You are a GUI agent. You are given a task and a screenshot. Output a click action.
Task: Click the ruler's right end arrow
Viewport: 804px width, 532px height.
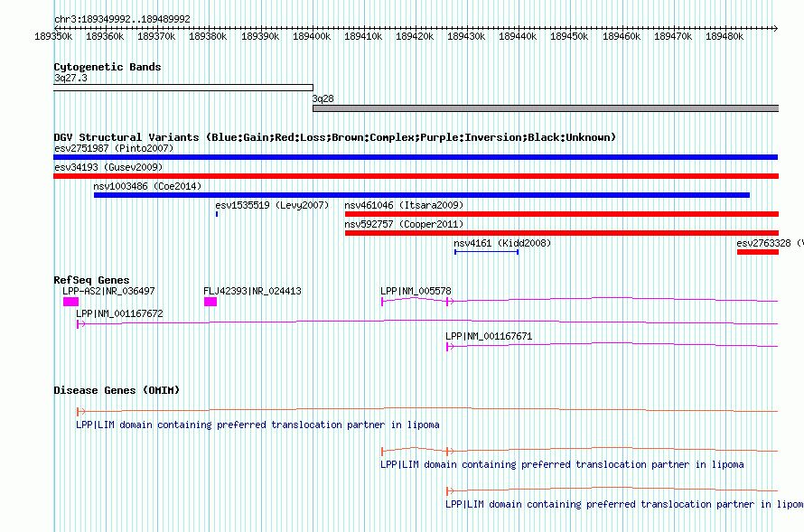[x=776, y=28]
